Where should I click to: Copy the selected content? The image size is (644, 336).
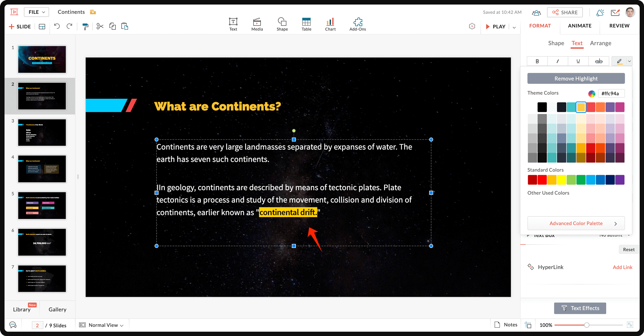[x=112, y=27]
